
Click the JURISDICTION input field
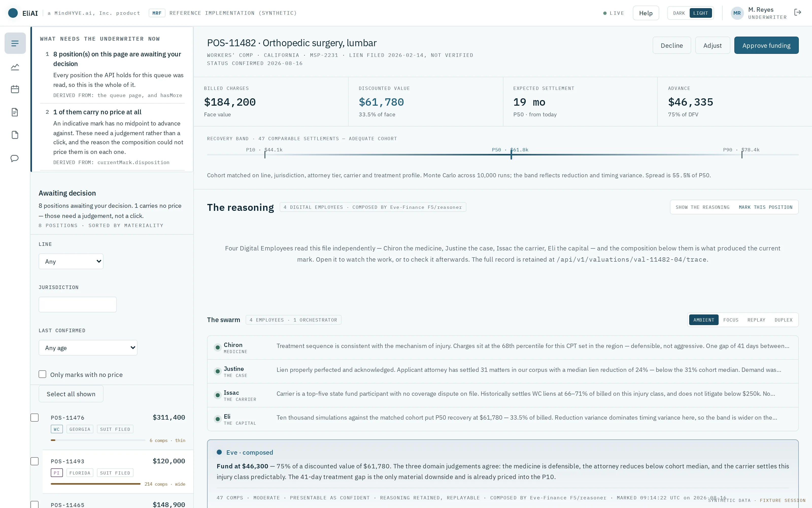77,304
